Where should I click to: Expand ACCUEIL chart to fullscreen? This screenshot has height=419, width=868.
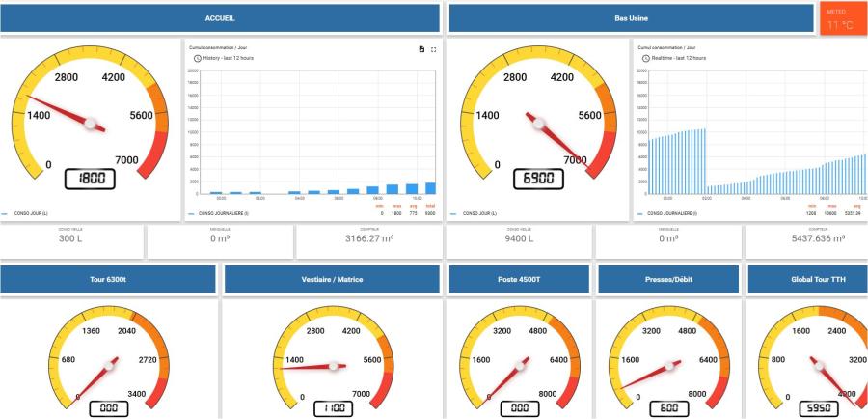[434, 49]
